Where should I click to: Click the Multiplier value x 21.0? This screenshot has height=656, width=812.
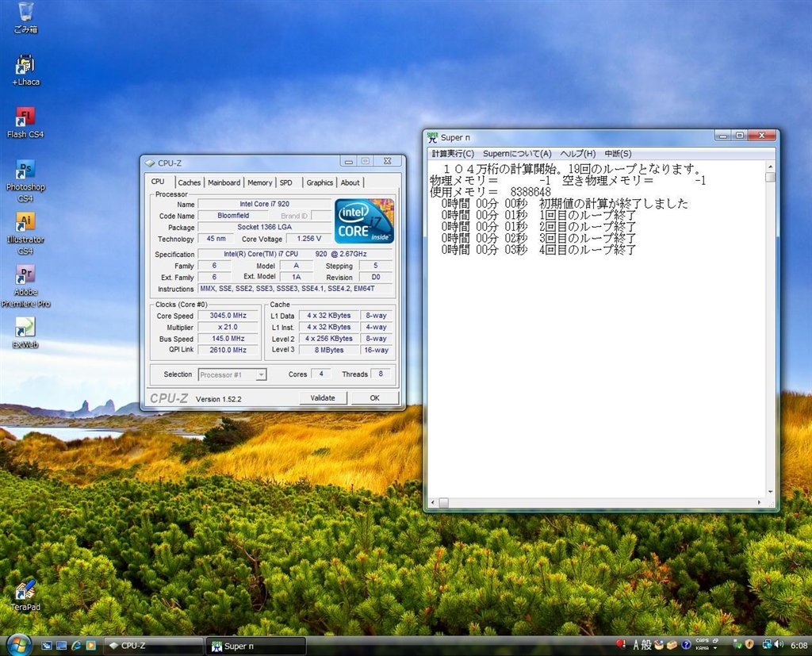click(228, 327)
